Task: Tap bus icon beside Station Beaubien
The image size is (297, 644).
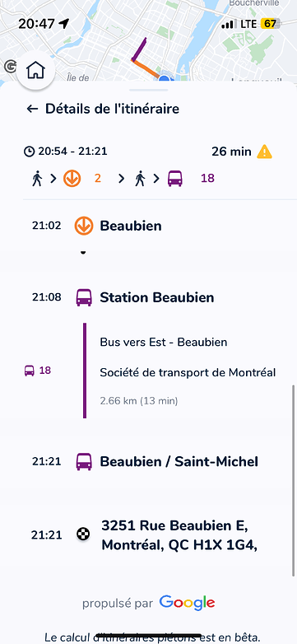Action: pyautogui.click(x=84, y=297)
